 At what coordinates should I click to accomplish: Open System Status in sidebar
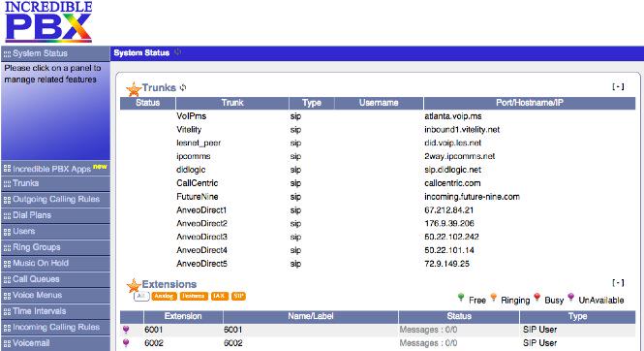55,53
